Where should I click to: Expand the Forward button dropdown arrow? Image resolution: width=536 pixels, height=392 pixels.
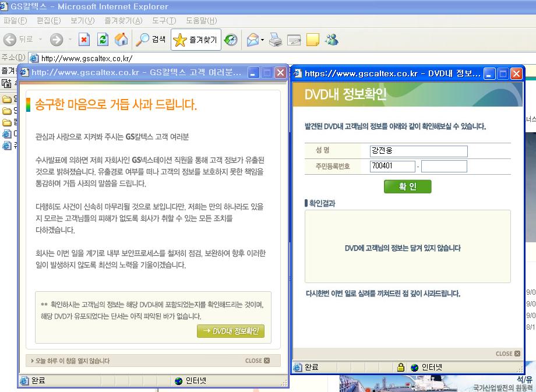click(x=69, y=40)
